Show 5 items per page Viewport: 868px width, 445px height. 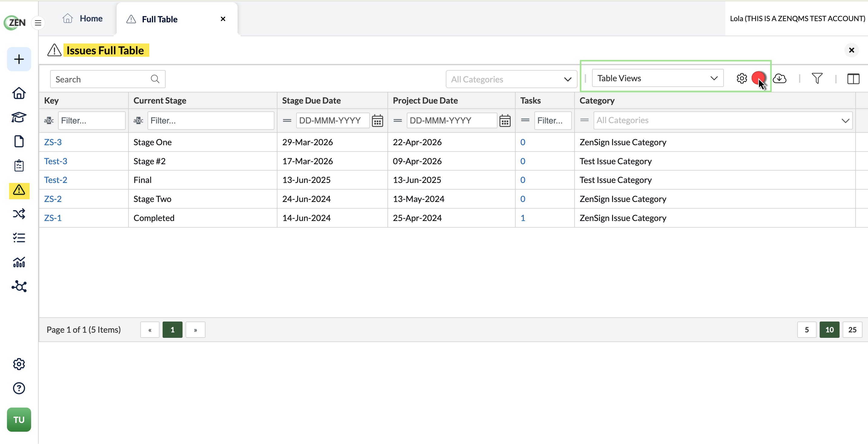coord(807,330)
